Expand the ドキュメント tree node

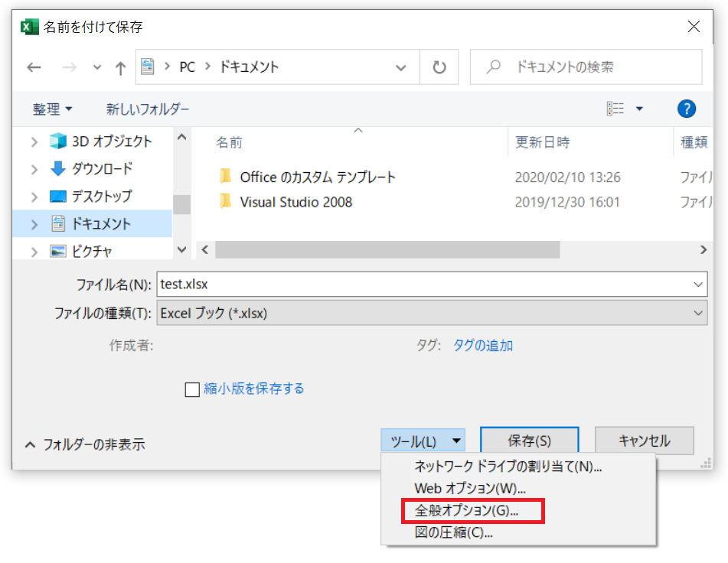34,224
